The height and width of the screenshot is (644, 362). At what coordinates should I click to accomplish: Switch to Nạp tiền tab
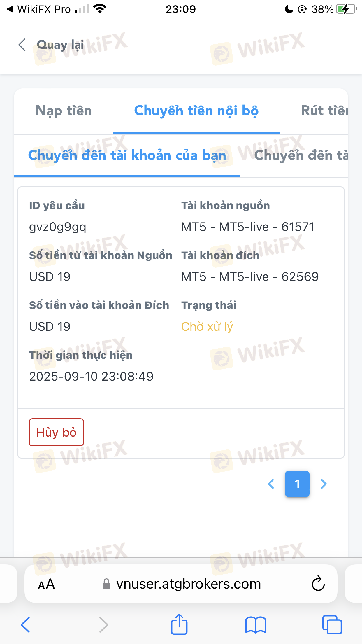coord(64,111)
